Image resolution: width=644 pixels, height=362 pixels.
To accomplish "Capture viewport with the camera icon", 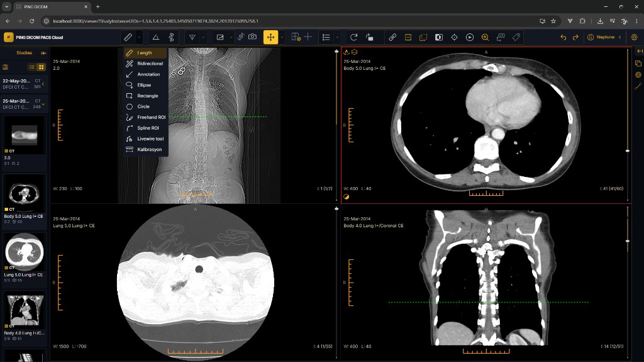I will pyautogui.click(x=253, y=37).
